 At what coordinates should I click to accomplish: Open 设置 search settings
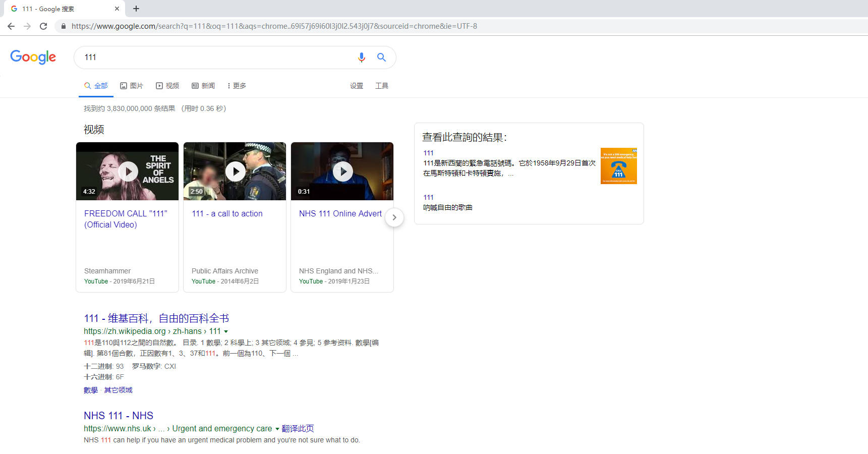[357, 86]
